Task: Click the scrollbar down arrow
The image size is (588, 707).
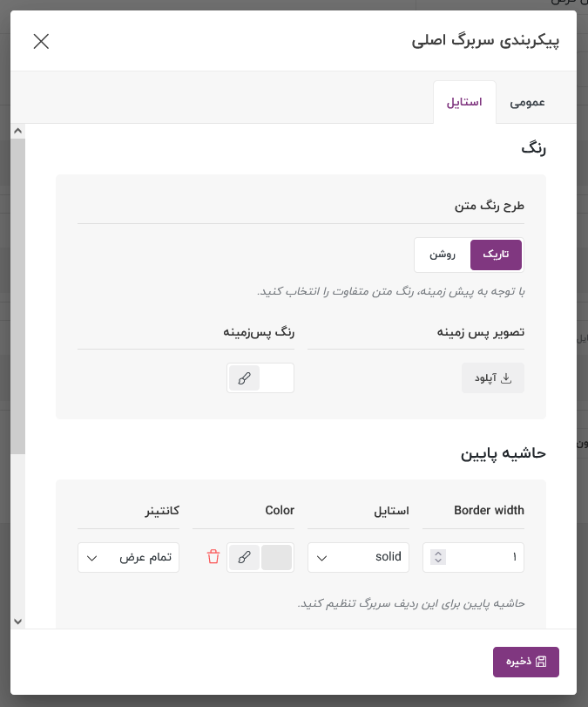Action: 17,622
